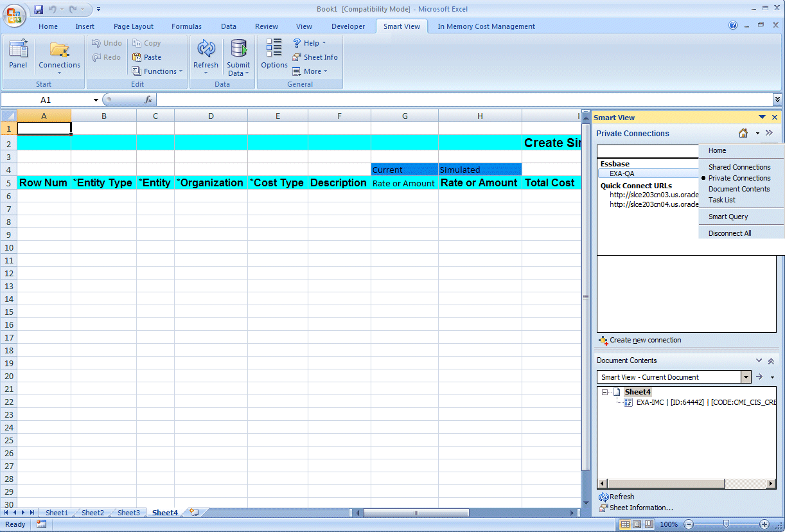
Task: Open the Smart View Panel
Action: click(18, 55)
